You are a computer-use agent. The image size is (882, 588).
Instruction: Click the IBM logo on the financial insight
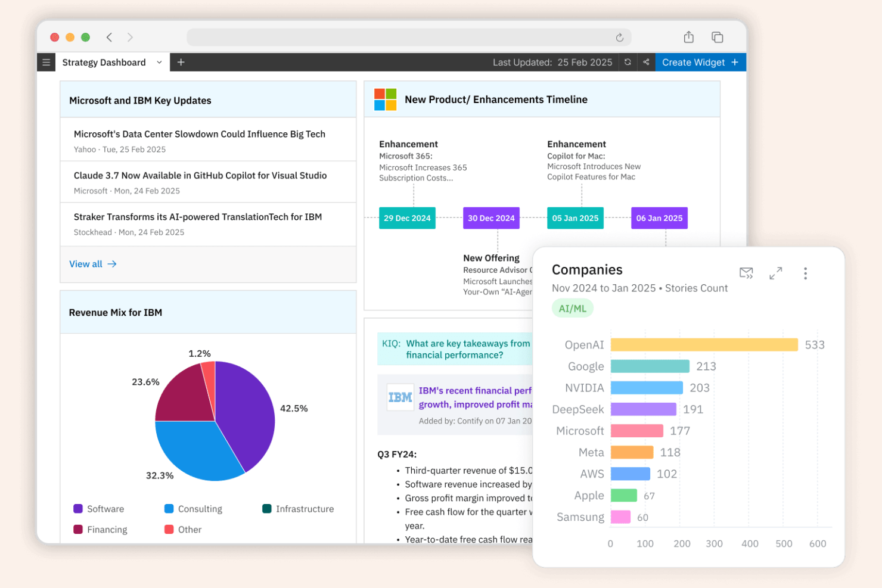pos(400,397)
